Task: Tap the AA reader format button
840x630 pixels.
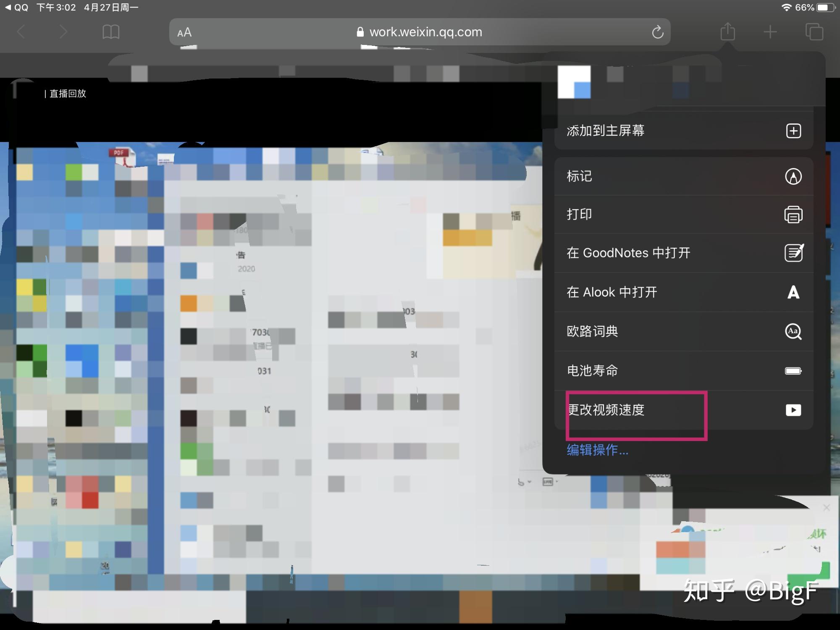Action: [x=184, y=32]
